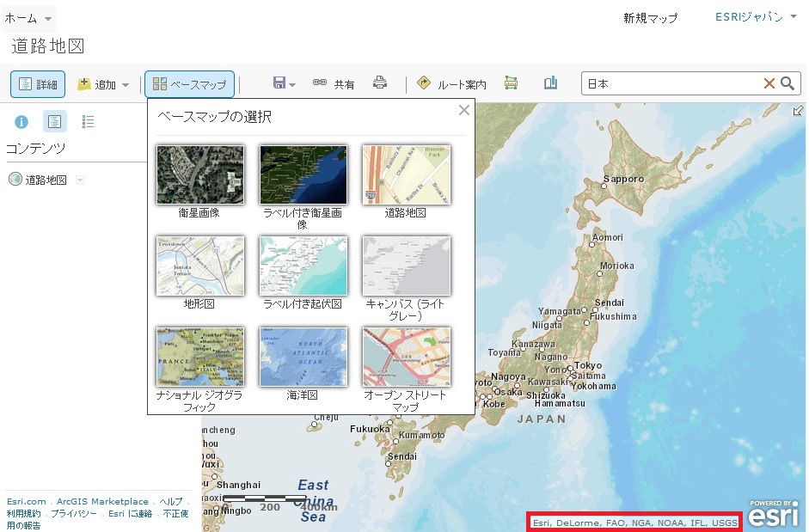Show the About info icon

click(x=21, y=122)
